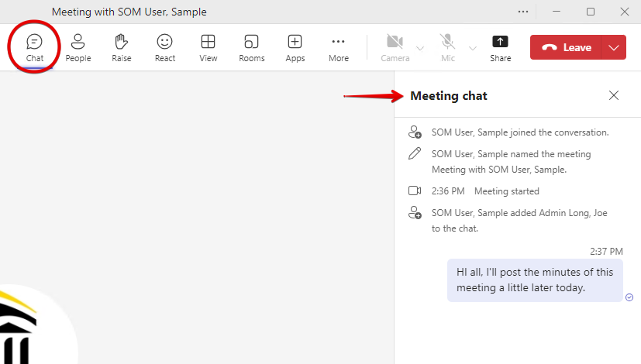This screenshot has height=364, width=641.
Task: Expand the Camera options arrow
Action: coord(420,48)
